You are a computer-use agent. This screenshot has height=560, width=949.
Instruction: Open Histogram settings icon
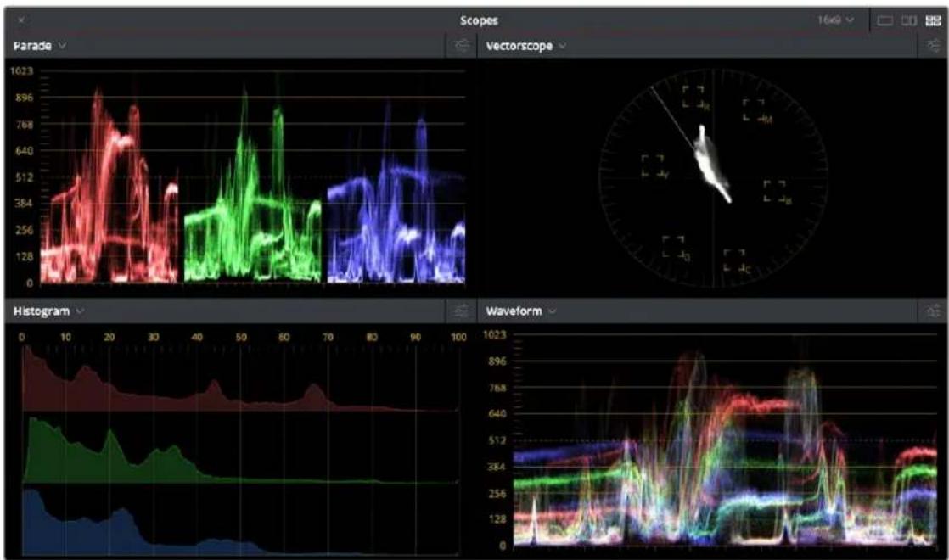(x=461, y=311)
